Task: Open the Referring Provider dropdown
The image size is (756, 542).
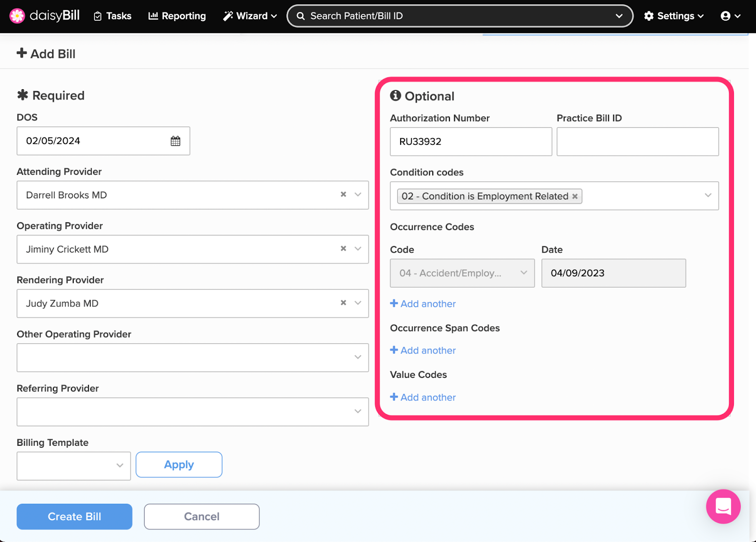Action: (x=193, y=412)
